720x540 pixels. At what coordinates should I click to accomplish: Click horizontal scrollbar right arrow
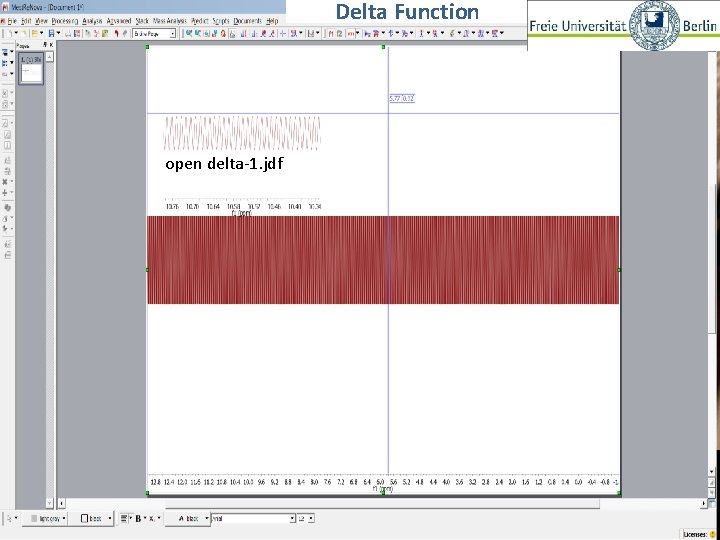point(704,504)
